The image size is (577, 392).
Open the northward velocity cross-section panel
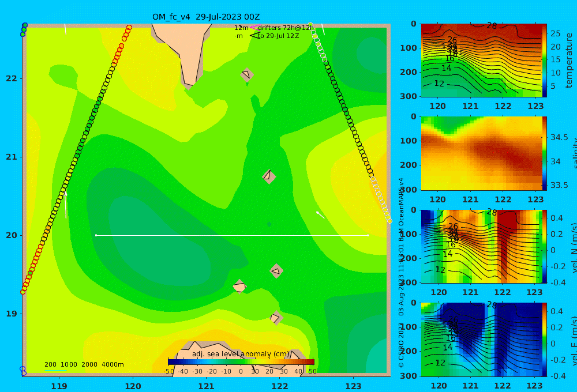pyautogui.click(x=481, y=246)
